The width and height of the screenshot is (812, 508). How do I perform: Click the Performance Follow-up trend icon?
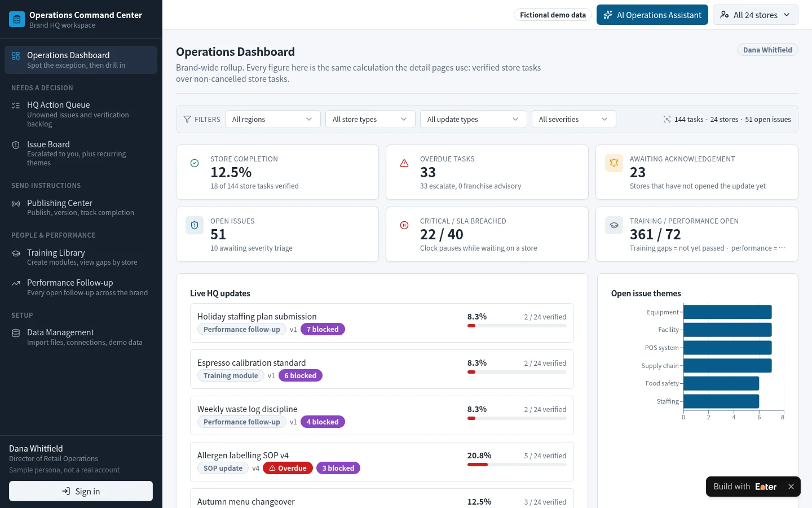pyautogui.click(x=16, y=283)
